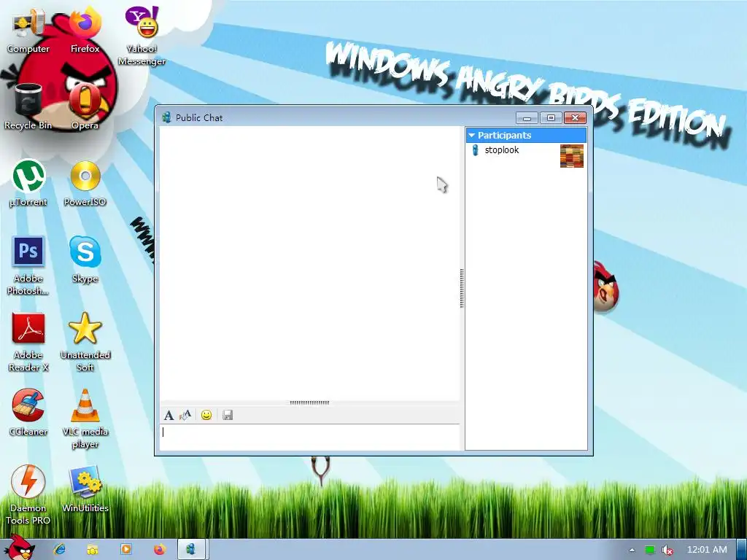This screenshot has height=560, width=747.
Task: Select the Yahoo! Messenger desktop icon
Action: [142, 36]
